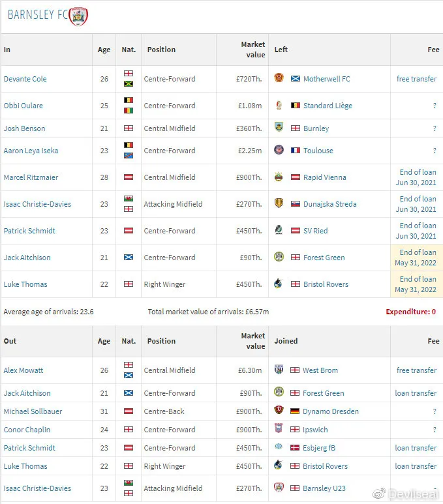Click End of loan May 31, 2022 for Luke Thomas
The height and width of the screenshot is (504, 443).
[x=416, y=284]
